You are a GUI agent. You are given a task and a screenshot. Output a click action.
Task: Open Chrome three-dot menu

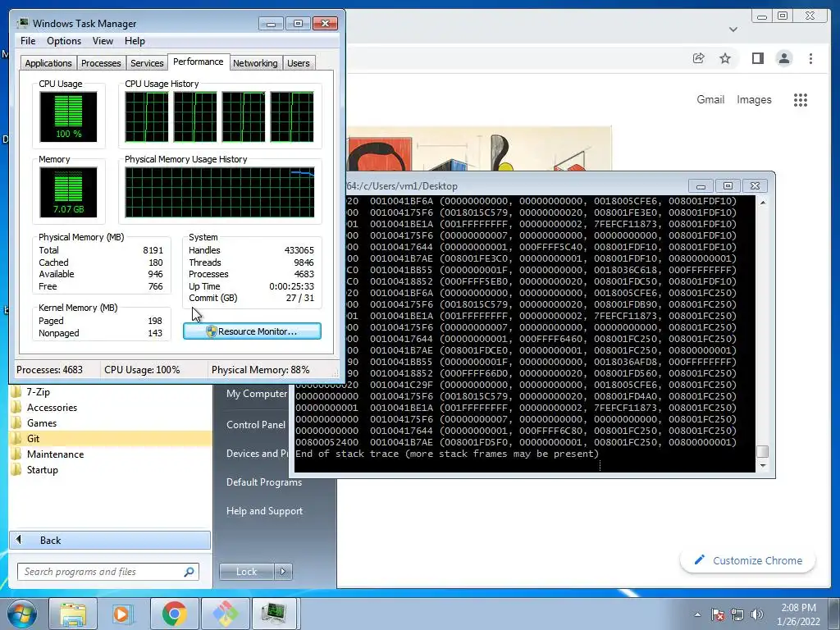click(810, 58)
